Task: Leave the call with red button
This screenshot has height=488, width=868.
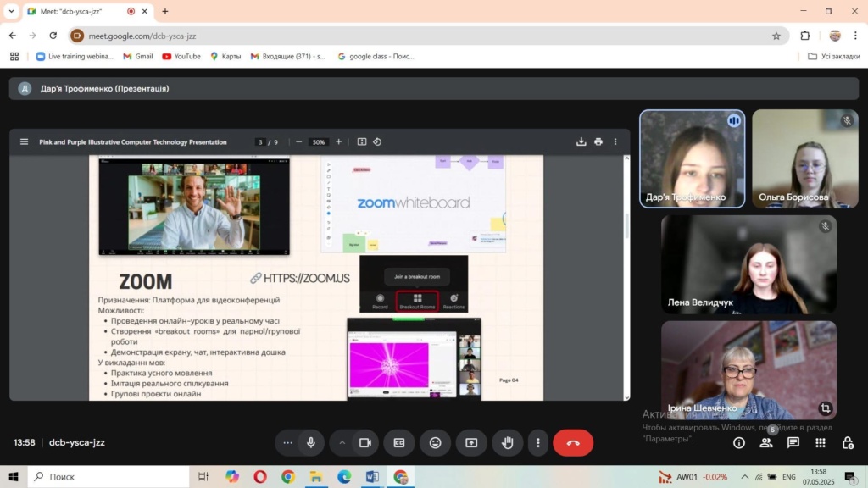Action: (573, 442)
